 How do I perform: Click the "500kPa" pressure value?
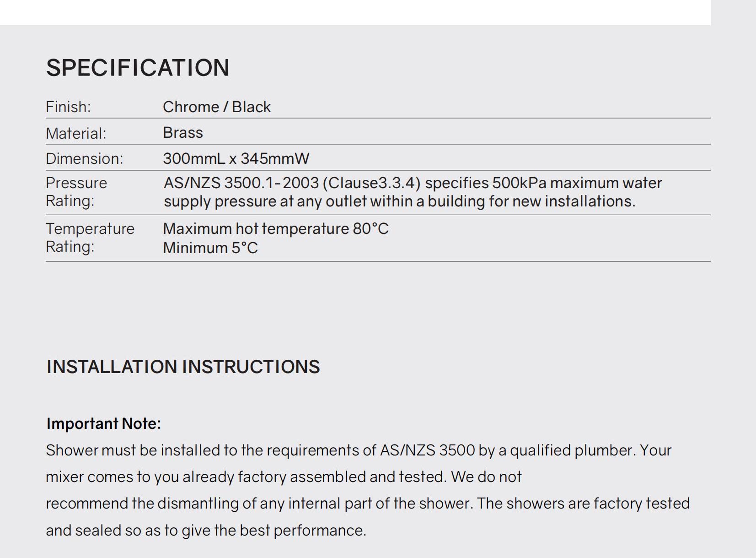[519, 183]
